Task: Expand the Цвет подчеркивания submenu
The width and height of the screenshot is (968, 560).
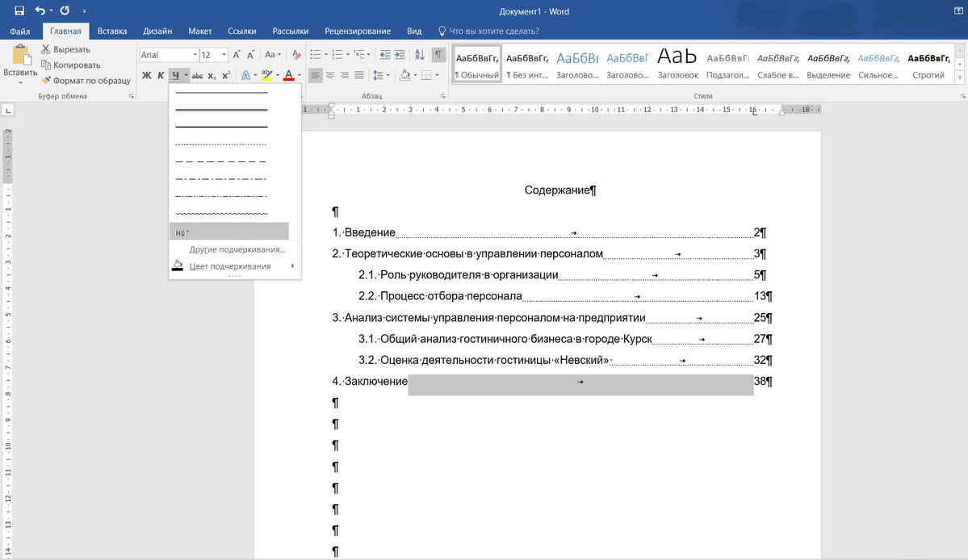Action: coord(230,266)
